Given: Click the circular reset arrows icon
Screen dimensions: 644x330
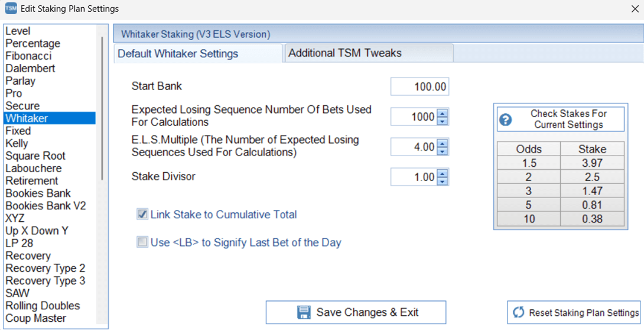Looking at the screenshot, I should click(x=519, y=312).
